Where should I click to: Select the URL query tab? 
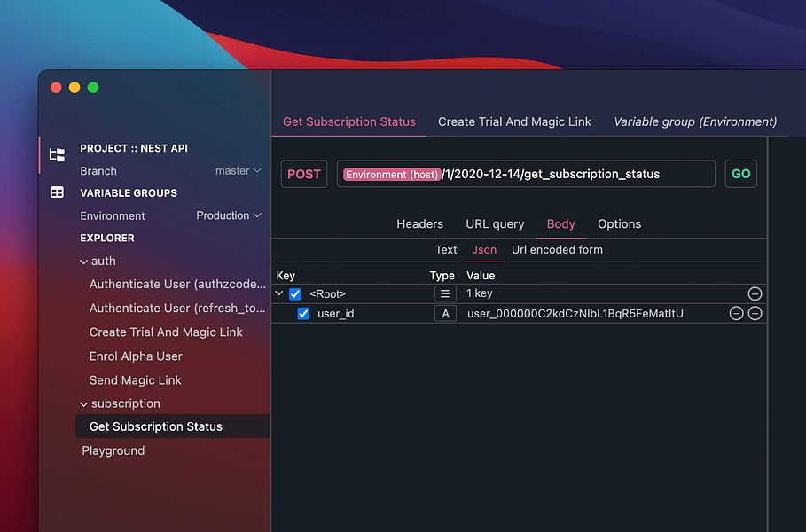click(495, 224)
